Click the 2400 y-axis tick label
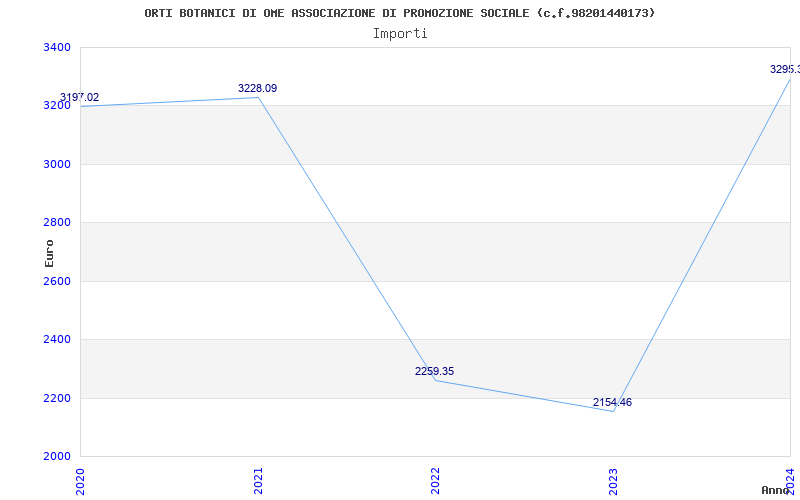This screenshot has width=800, height=500. (56, 339)
